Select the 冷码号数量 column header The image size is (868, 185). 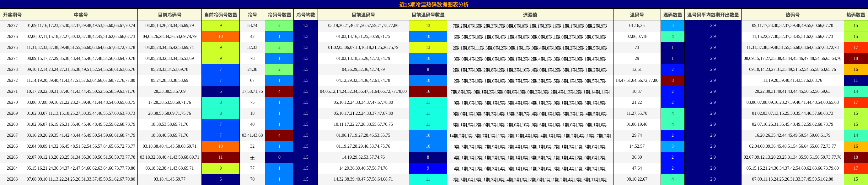(x=279, y=15)
